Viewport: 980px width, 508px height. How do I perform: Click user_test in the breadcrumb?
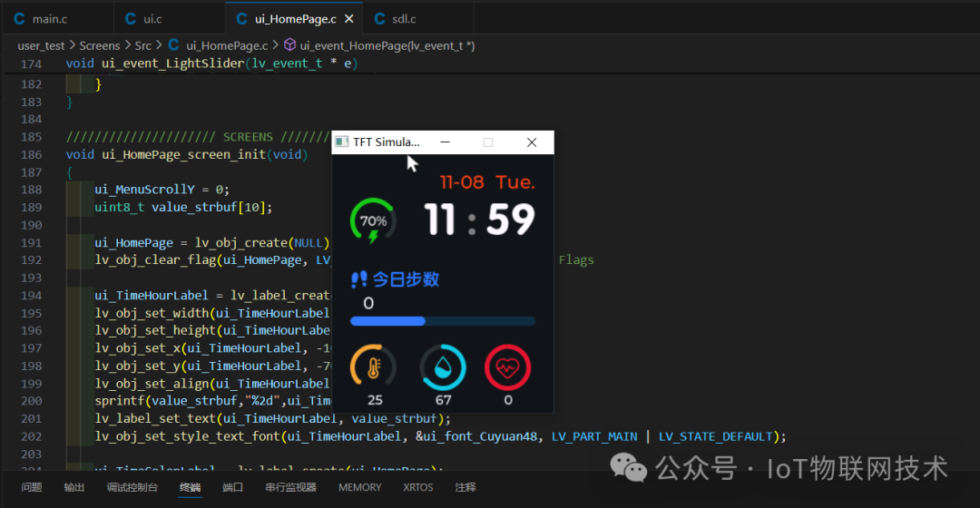tap(41, 45)
